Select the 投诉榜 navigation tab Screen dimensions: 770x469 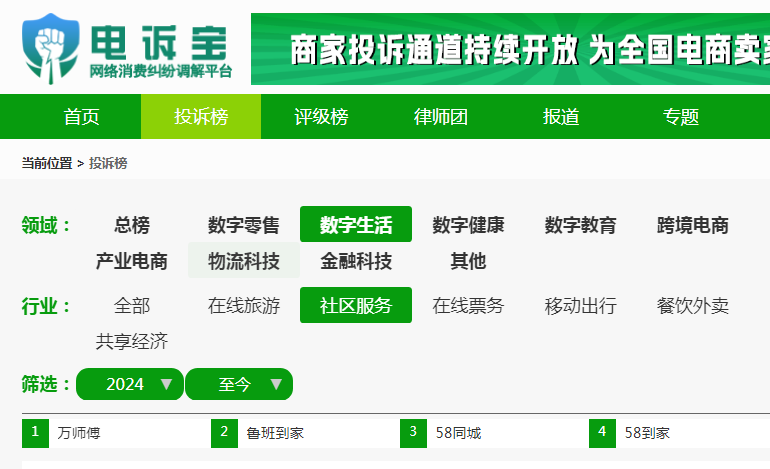(201, 116)
